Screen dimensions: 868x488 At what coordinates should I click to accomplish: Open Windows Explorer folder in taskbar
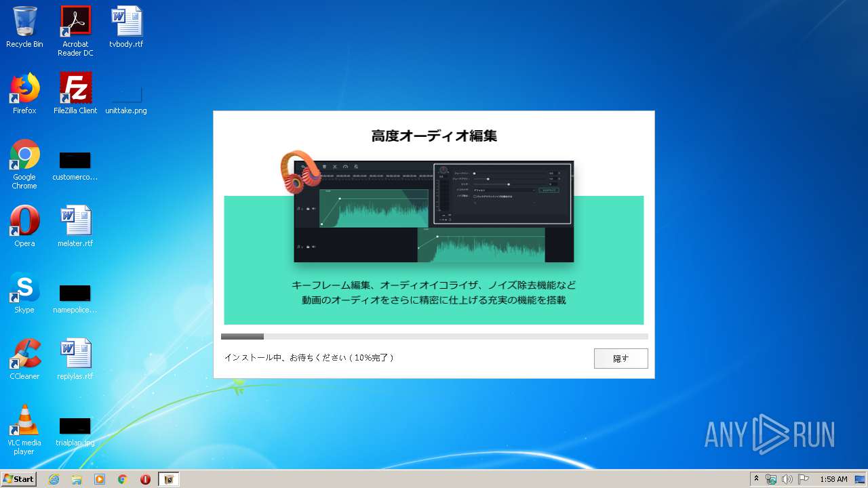pyautogui.click(x=77, y=479)
